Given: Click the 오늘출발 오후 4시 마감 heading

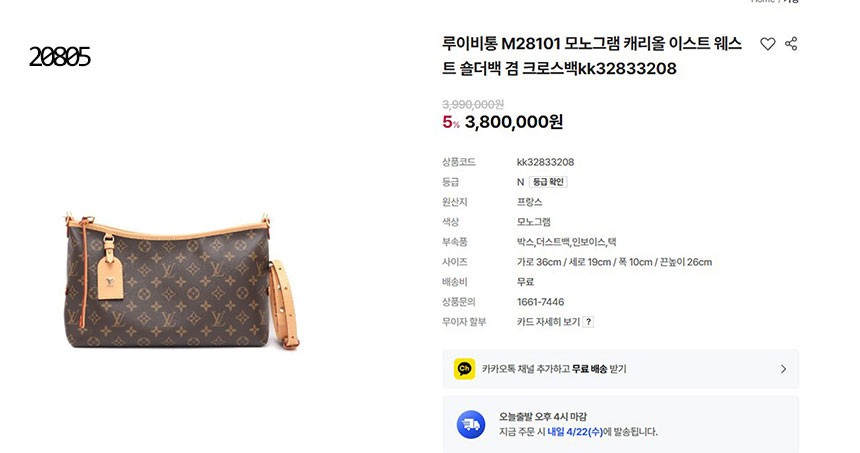Looking at the screenshot, I should coord(543,417).
